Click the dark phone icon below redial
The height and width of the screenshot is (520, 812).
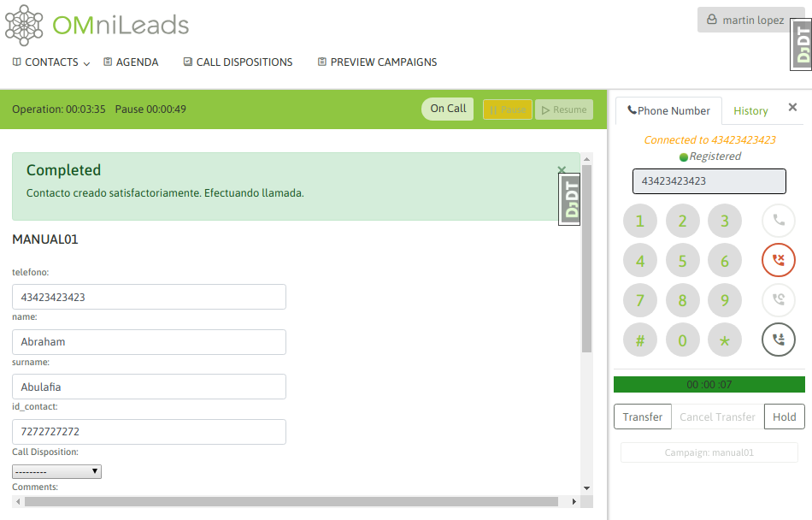point(778,340)
